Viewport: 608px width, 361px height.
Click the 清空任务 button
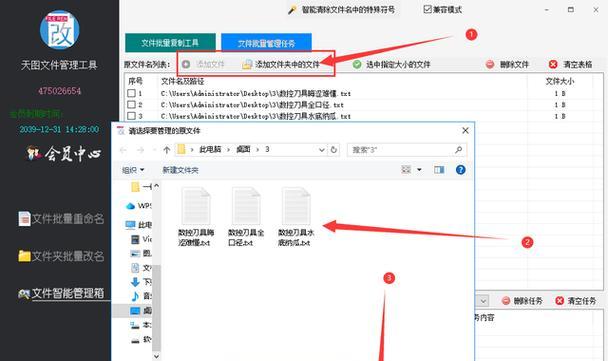coord(576,301)
